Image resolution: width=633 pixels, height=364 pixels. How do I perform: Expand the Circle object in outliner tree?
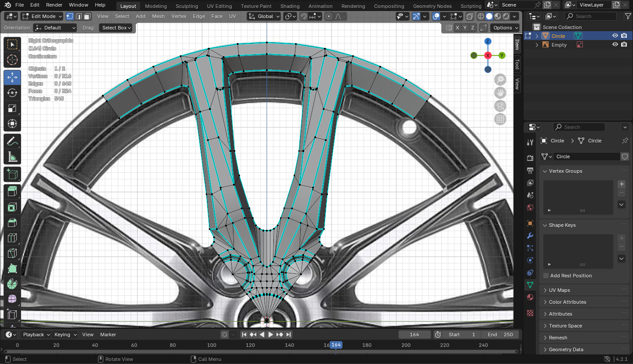tap(537, 36)
